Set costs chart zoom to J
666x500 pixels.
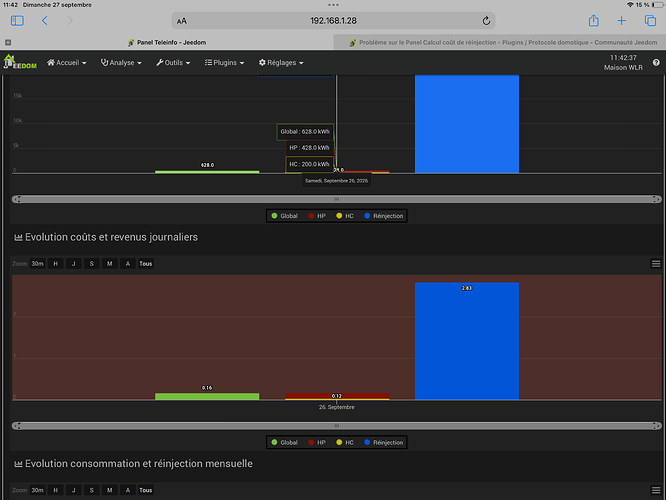[x=73, y=264]
